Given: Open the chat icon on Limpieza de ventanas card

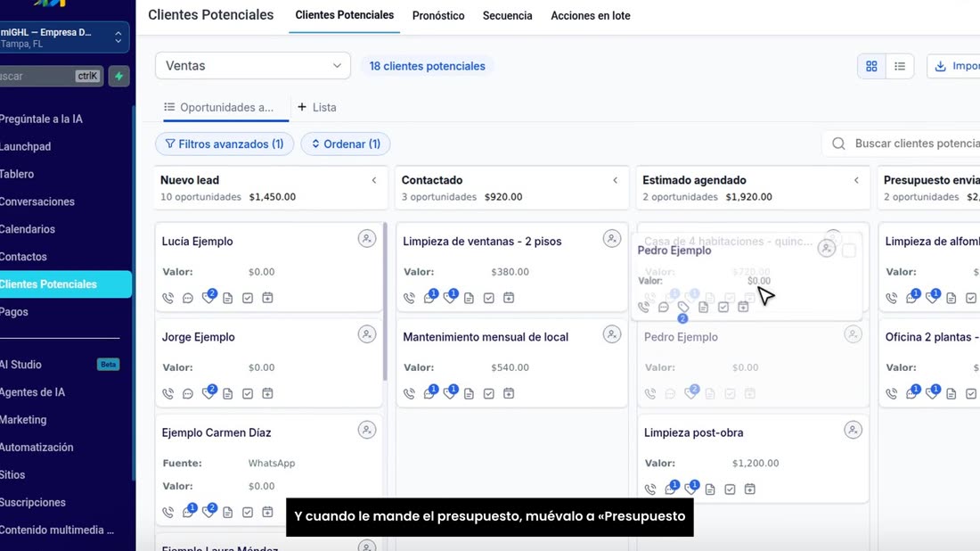Looking at the screenshot, I should coord(430,297).
